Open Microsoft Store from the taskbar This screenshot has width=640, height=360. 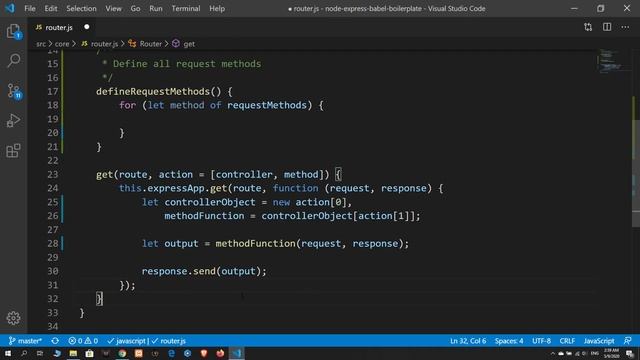click(89, 353)
